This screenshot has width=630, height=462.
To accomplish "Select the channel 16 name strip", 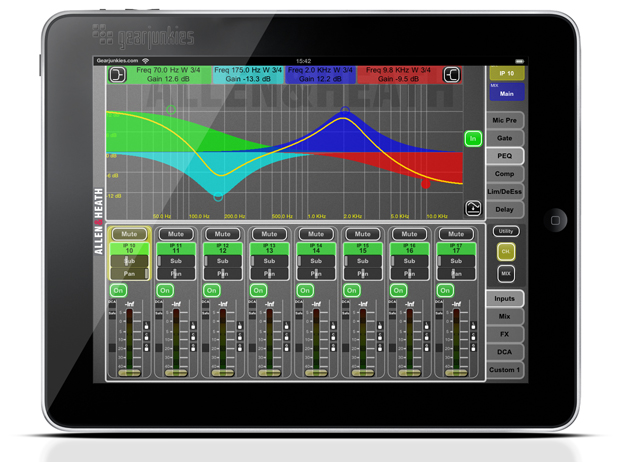I will [409, 248].
